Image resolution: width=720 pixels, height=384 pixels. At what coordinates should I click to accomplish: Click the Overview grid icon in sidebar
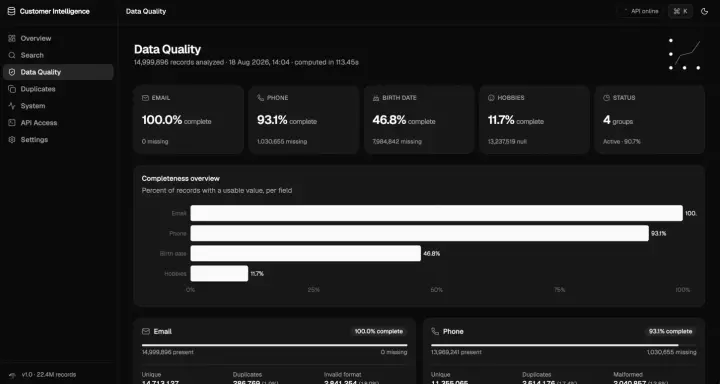[12, 39]
